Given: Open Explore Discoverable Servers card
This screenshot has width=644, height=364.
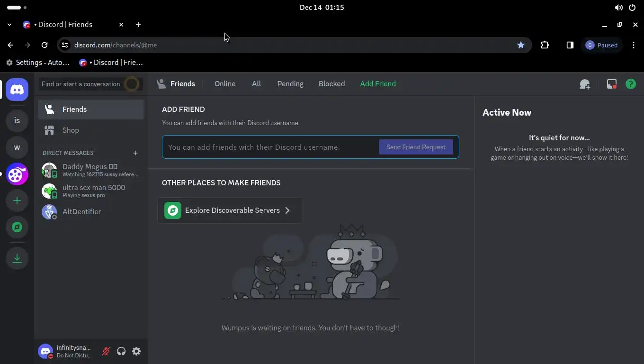Looking at the screenshot, I should point(230,210).
